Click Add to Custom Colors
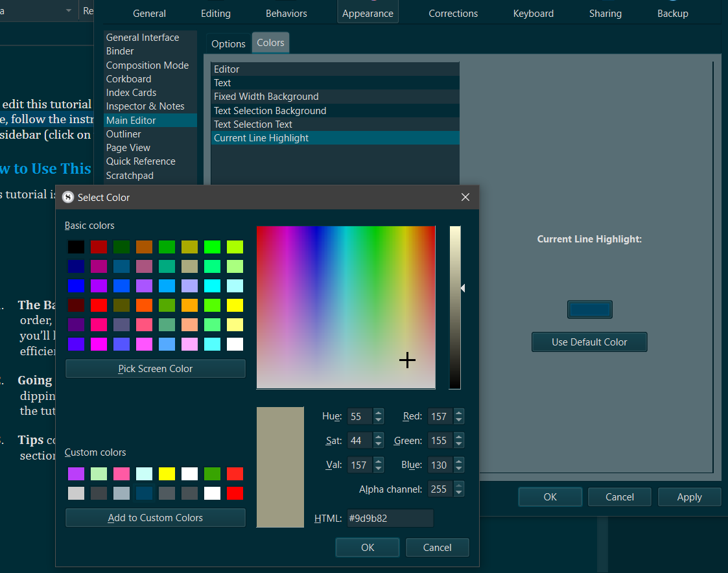 (156, 518)
